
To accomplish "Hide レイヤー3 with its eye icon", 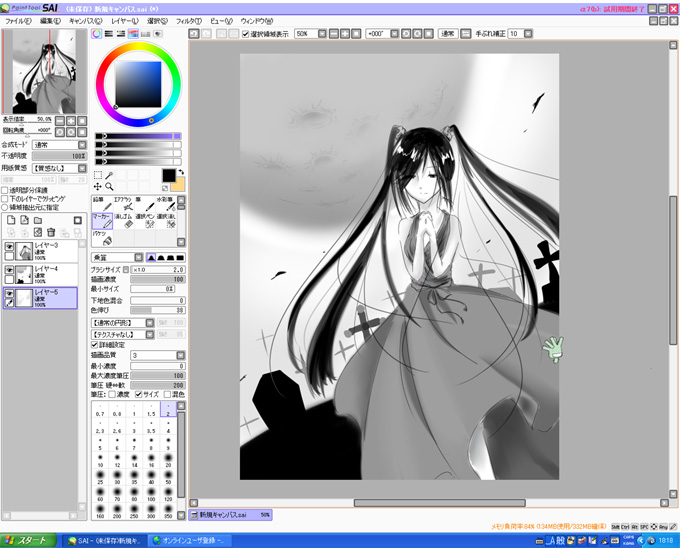I will [9, 247].
